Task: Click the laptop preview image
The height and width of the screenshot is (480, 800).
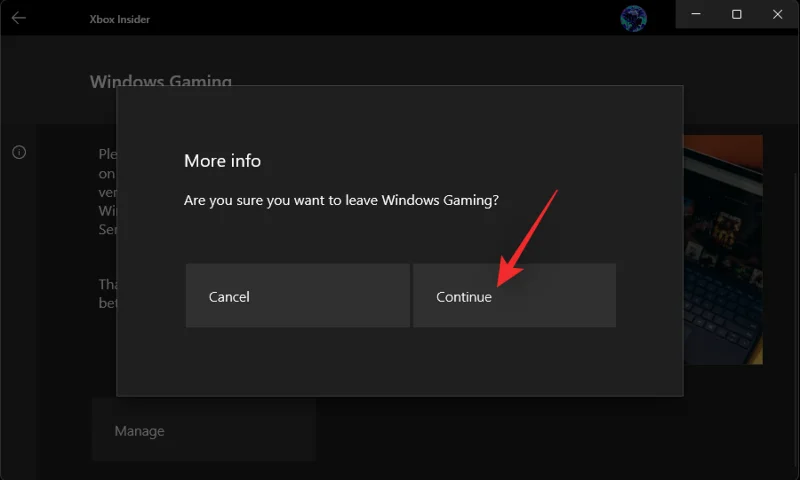Action: coord(723,249)
